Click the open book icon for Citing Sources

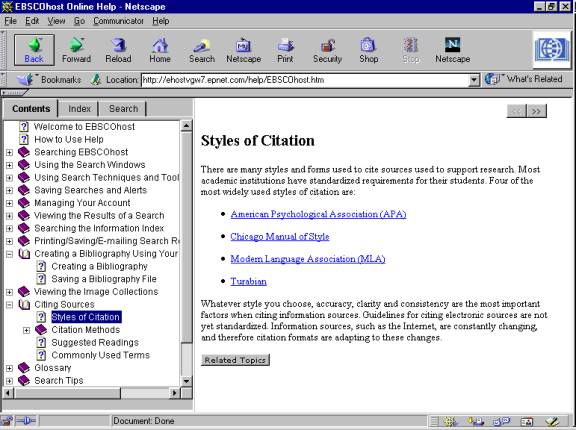click(x=24, y=304)
